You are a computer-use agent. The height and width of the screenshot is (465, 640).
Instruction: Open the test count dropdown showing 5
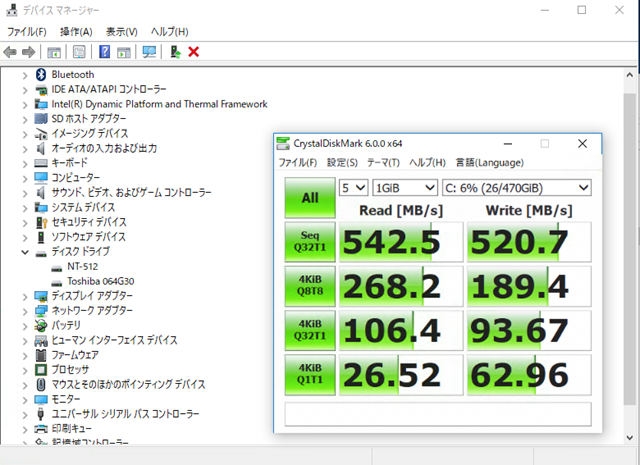354,187
